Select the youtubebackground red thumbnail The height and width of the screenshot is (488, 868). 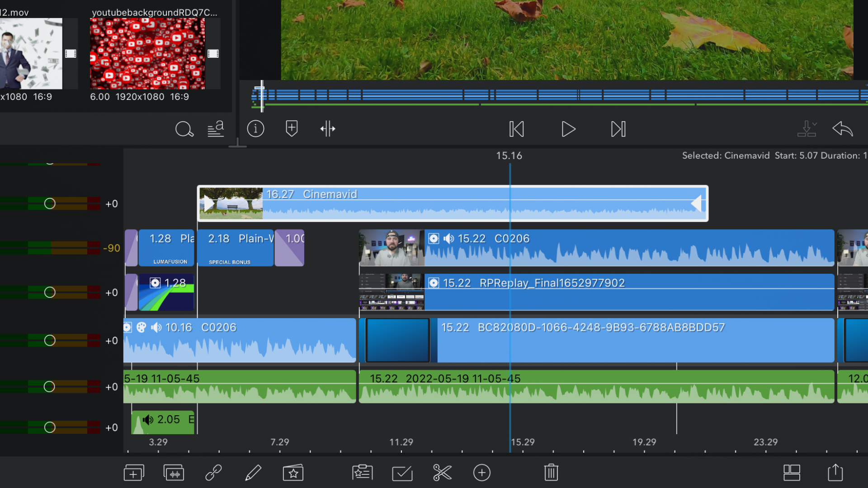coord(147,54)
